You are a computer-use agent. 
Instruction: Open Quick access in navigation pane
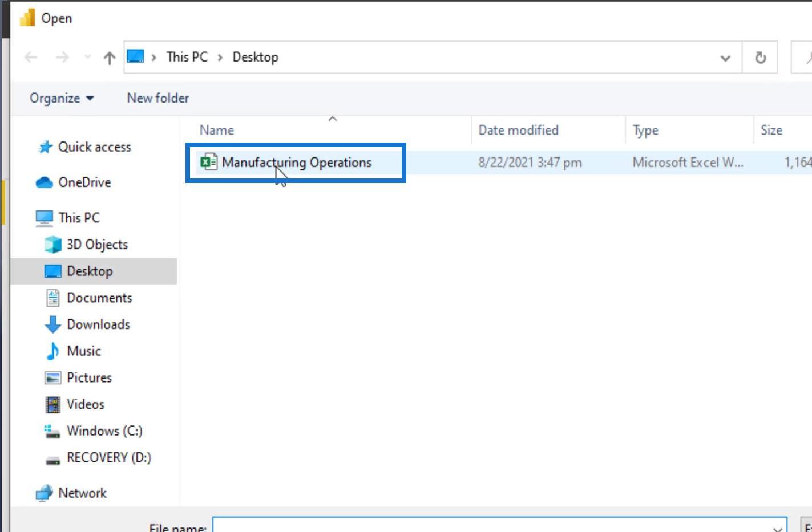pos(94,147)
